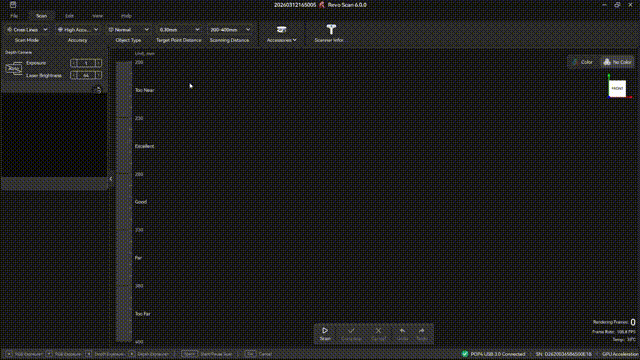Switch the view to Color mode
640x360 pixels.
tap(582, 62)
